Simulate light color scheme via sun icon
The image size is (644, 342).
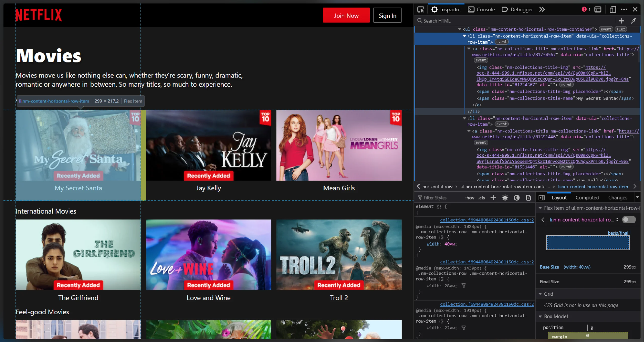(x=505, y=198)
